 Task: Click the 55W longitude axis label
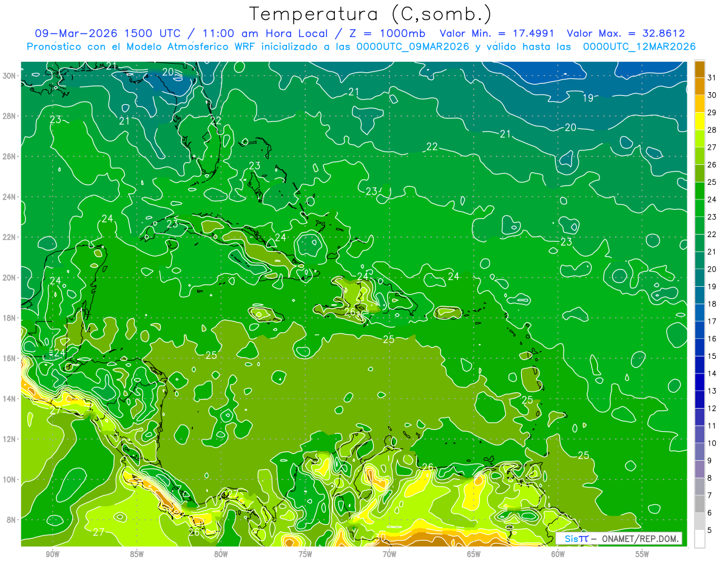[x=642, y=554]
